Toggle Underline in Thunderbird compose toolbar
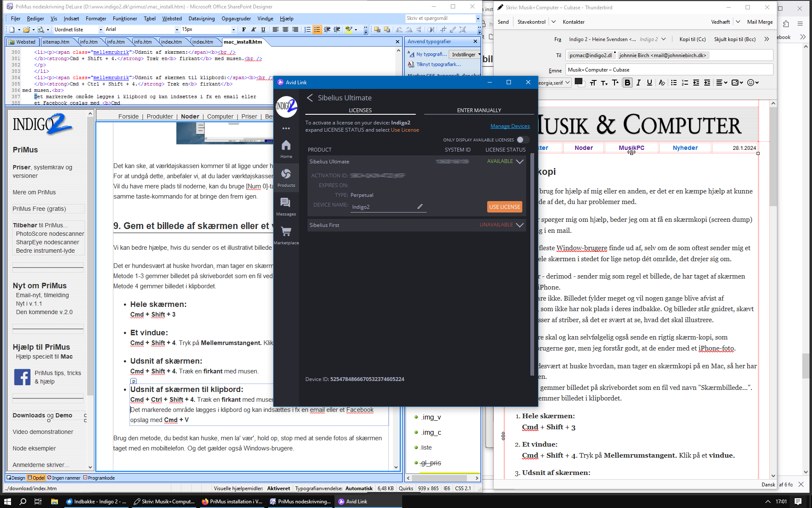The width and height of the screenshot is (812, 508). [x=650, y=83]
